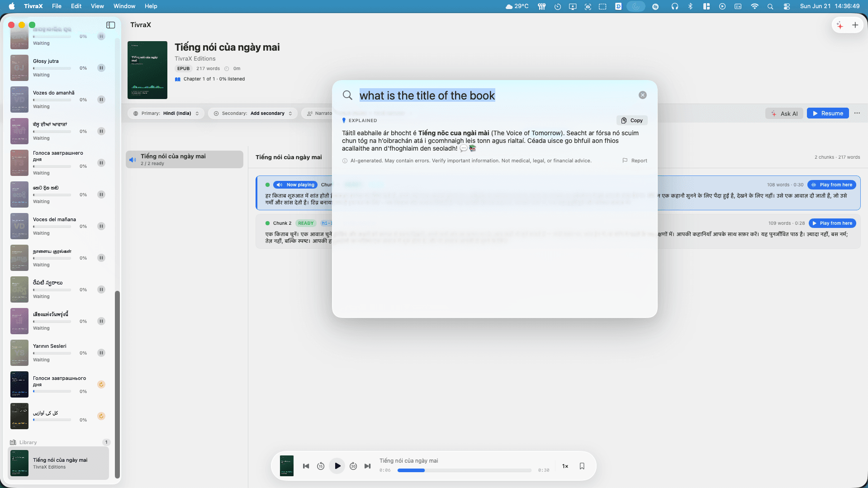Click the READY badge on Chunk 2
This screenshot has height=488, width=868.
[306, 223]
